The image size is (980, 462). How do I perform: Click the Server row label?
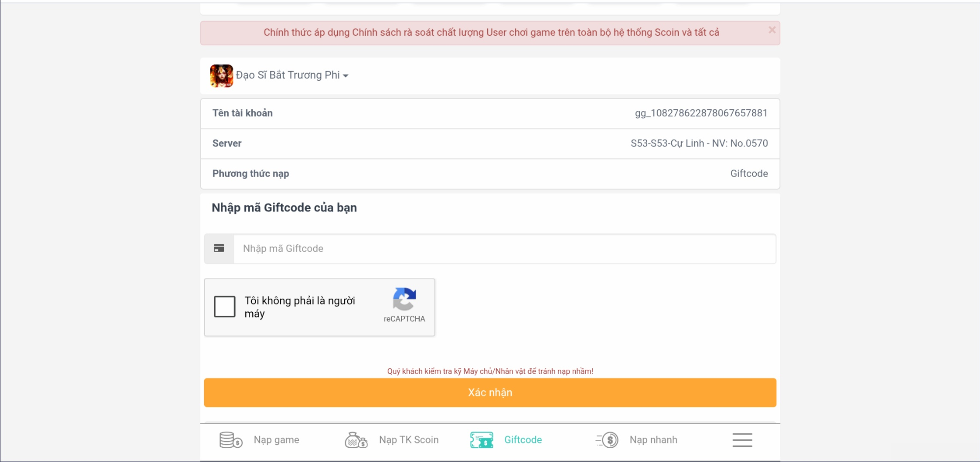[x=227, y=143]
